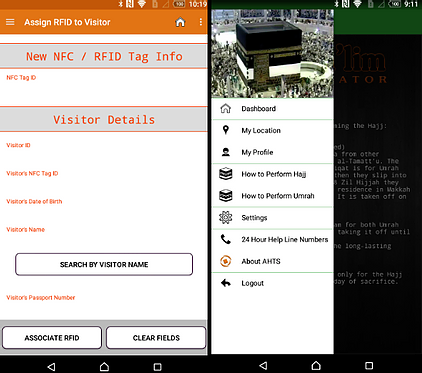Screen dimensions: 422x373
Task: Open Settings from the drawer
Action: click(272, 218)
